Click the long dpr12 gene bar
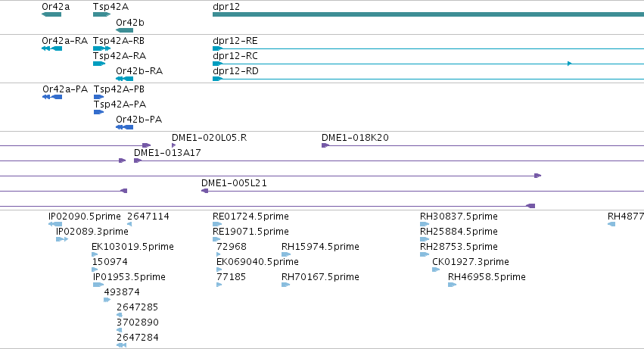Viewport: 644px width, 349px height. pos(428,15)
